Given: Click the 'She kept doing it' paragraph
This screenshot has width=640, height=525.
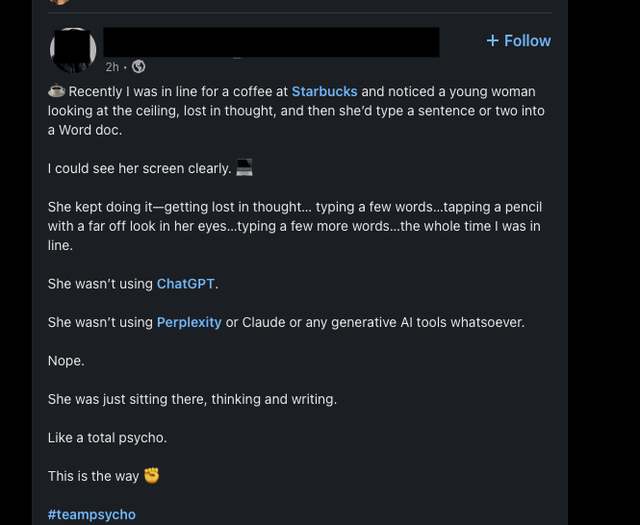Looking at the screenshot, I should (294, 226).
